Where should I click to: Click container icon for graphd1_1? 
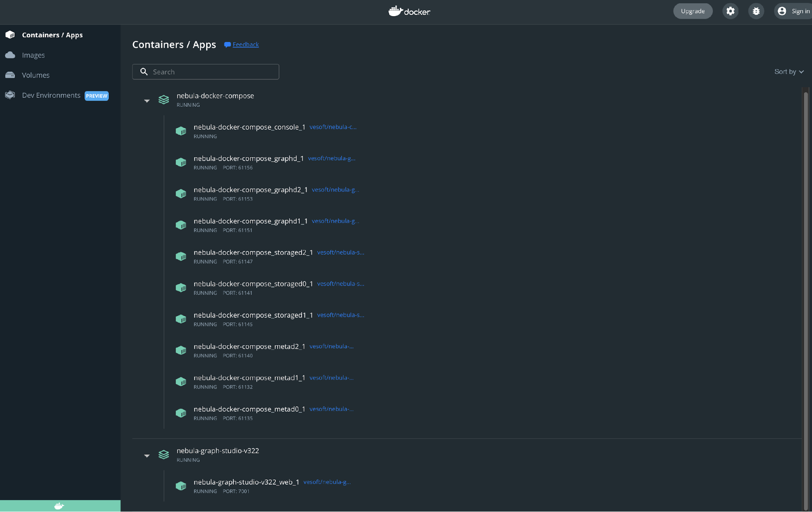181,225
